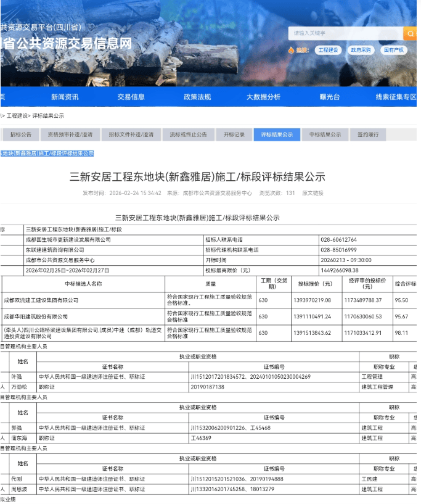
Task: Click bid price 1391513843.62
Action: tap(312, 333)
